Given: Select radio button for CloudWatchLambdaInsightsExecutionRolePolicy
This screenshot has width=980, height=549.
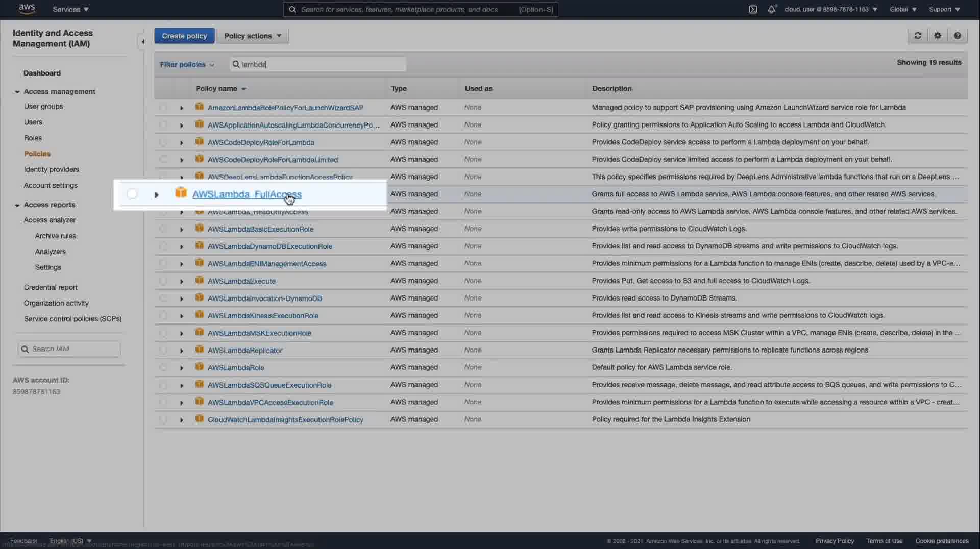Looking at the screenshot, I should [x=163, y=420].
